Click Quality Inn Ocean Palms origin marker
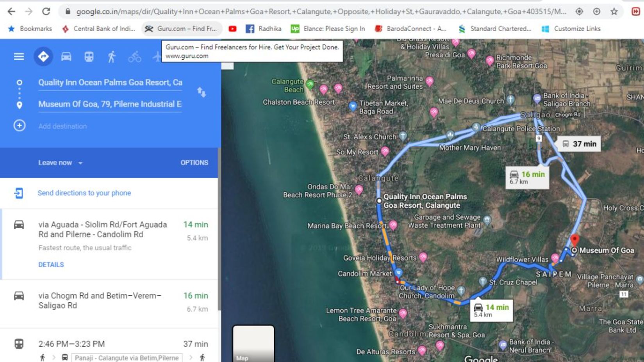This screenshot has width=644, height=362. [379, 201]
